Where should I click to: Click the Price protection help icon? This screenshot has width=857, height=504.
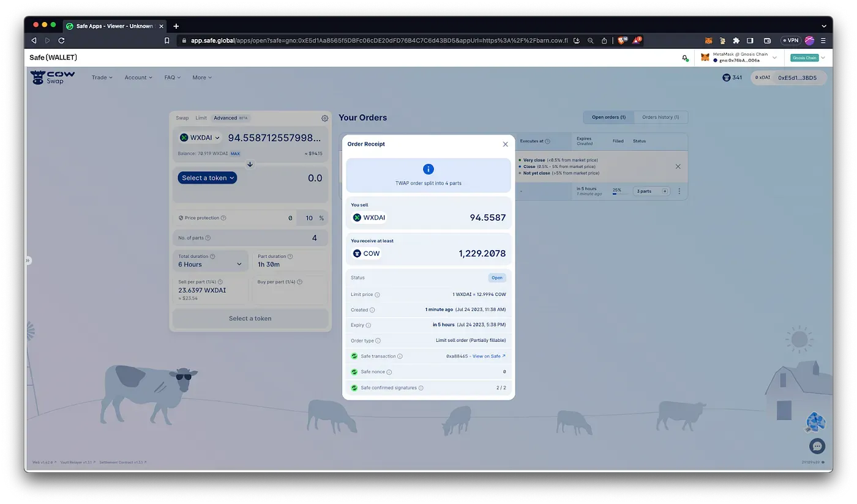click(223, 218)
